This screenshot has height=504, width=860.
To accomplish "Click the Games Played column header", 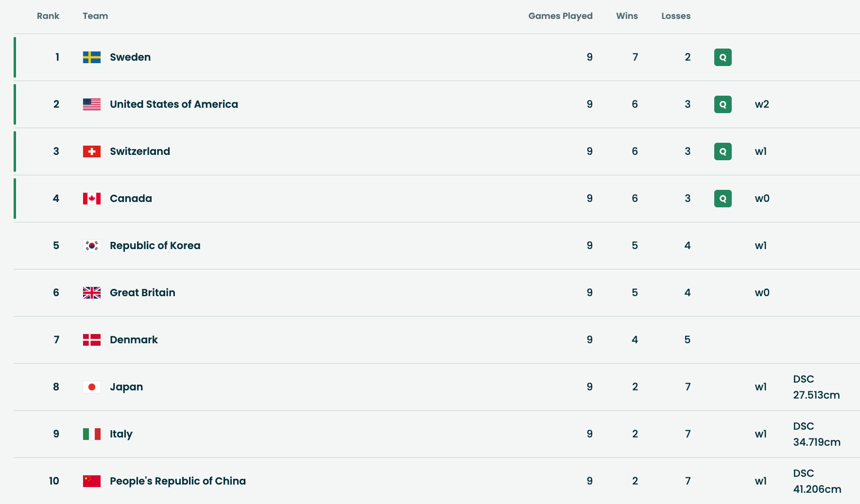I will (x=560, y=16).
